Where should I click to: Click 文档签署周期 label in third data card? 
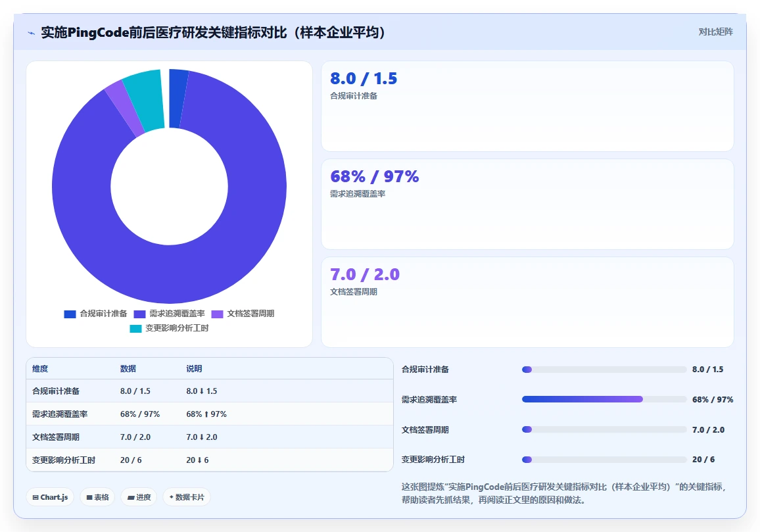(353, 292)
